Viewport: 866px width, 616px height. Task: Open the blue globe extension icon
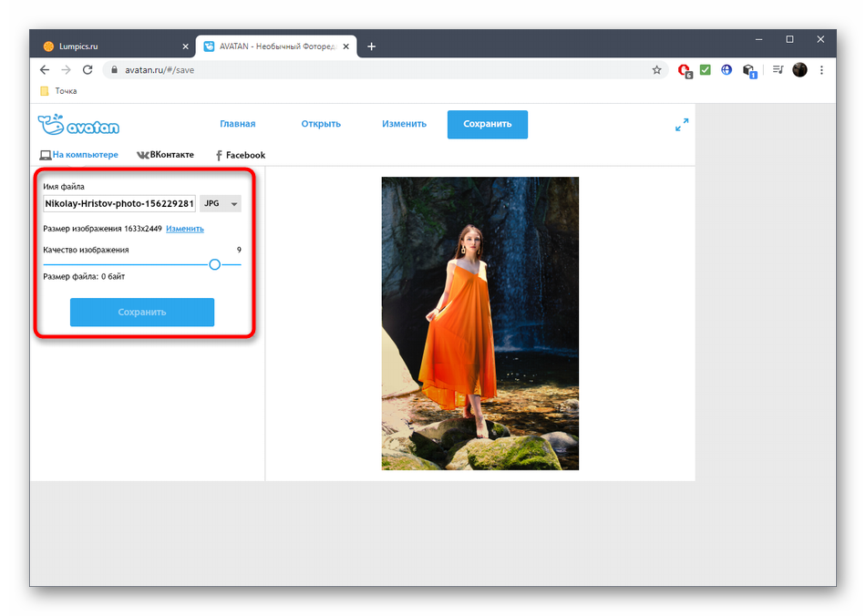tap(727, 70)
